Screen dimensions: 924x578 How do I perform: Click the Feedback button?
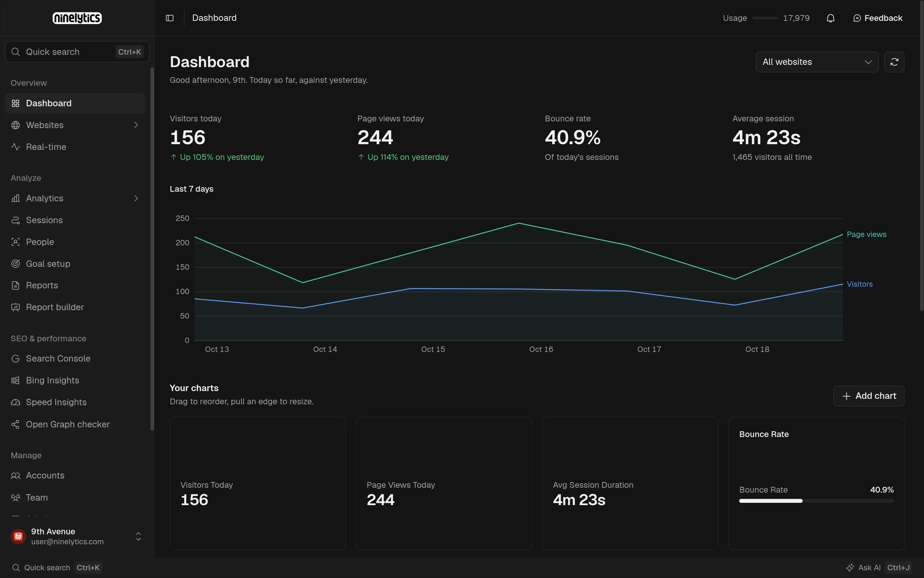877,18
